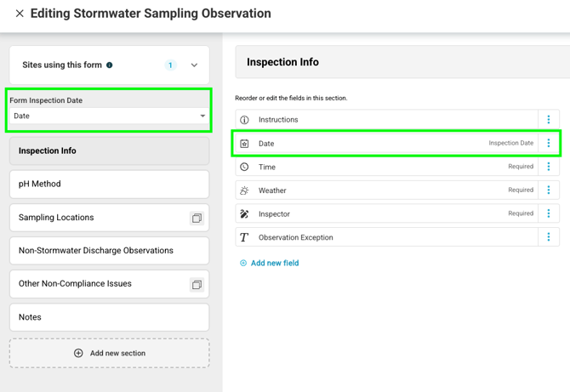Open the three-dot menu for Instructions field
The width and height of the screenshot is (570, 392).
549,120
